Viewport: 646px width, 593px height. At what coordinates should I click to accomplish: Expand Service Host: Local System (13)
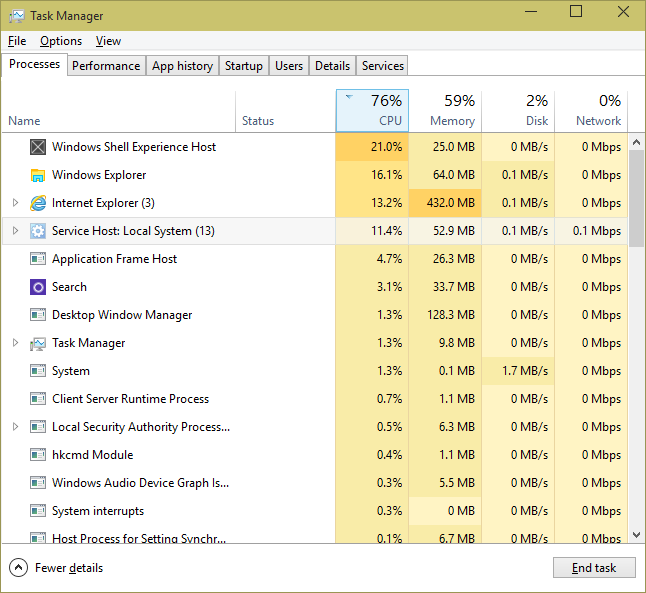(x=15, y=231)
